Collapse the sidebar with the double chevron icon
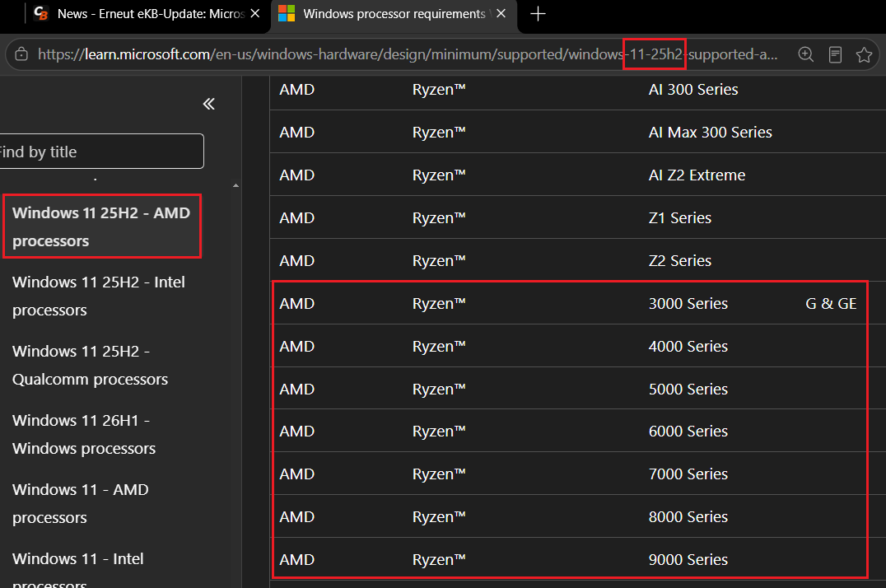 (209, 104)
